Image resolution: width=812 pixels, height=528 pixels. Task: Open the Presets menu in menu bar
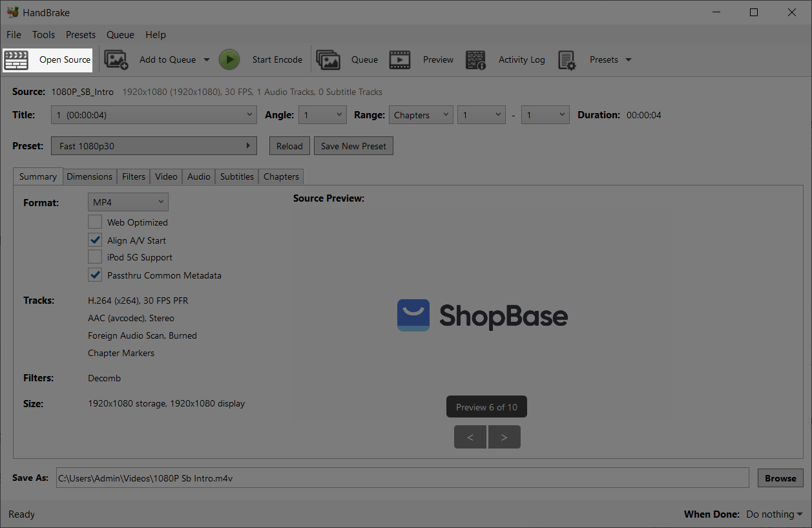pos(81,35)
